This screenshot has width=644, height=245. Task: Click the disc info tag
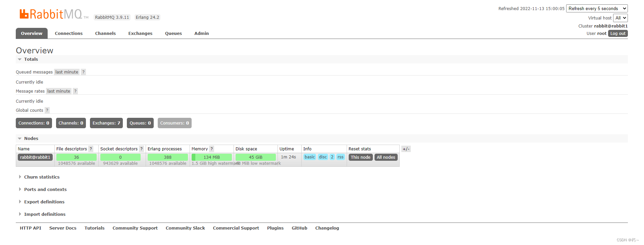323,157
